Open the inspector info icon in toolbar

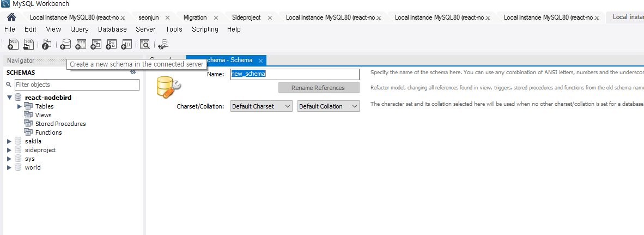47,44
